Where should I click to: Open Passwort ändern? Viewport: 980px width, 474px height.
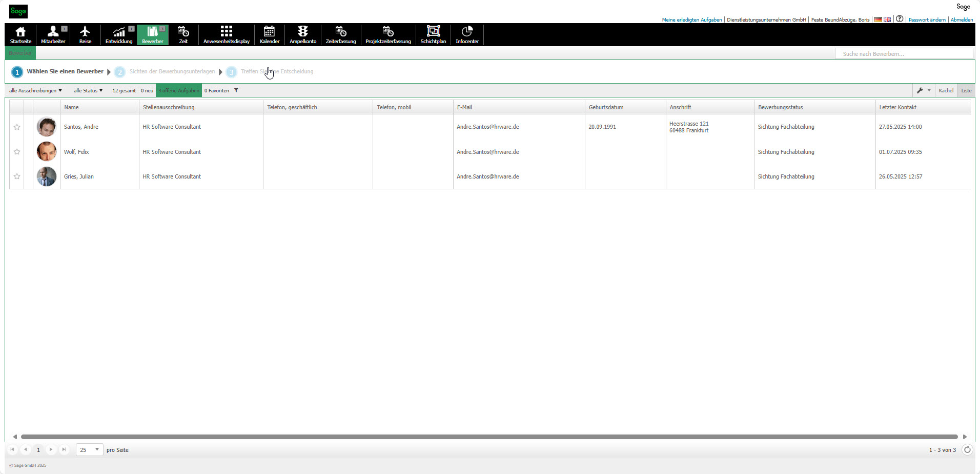point(927,19)
